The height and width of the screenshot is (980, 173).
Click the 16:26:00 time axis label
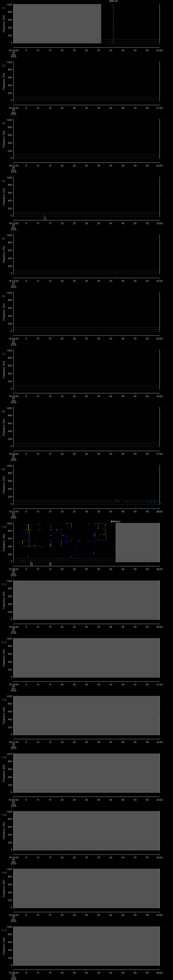[x=13, y=454]
